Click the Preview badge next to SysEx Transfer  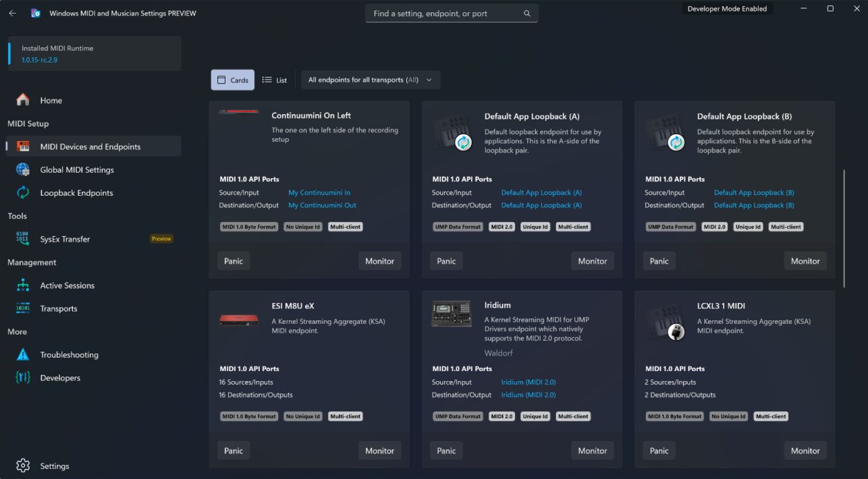click(161, 239)
